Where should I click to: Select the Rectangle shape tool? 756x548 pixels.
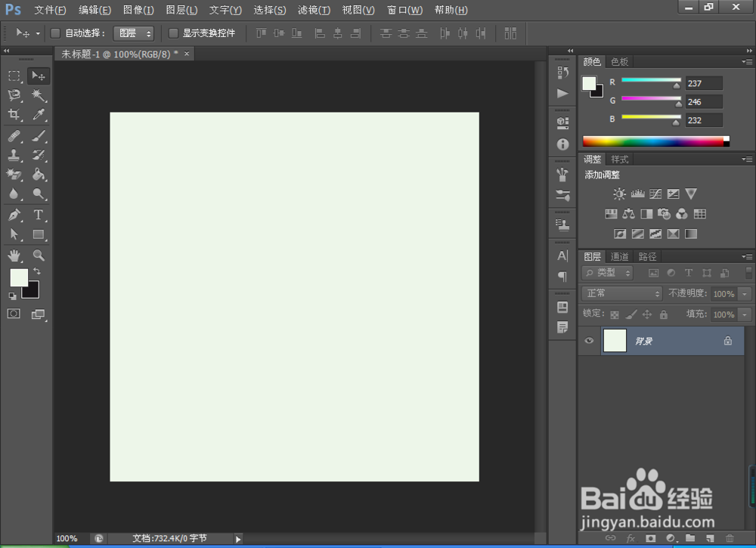pyautogui.click(x=38, y=235)
